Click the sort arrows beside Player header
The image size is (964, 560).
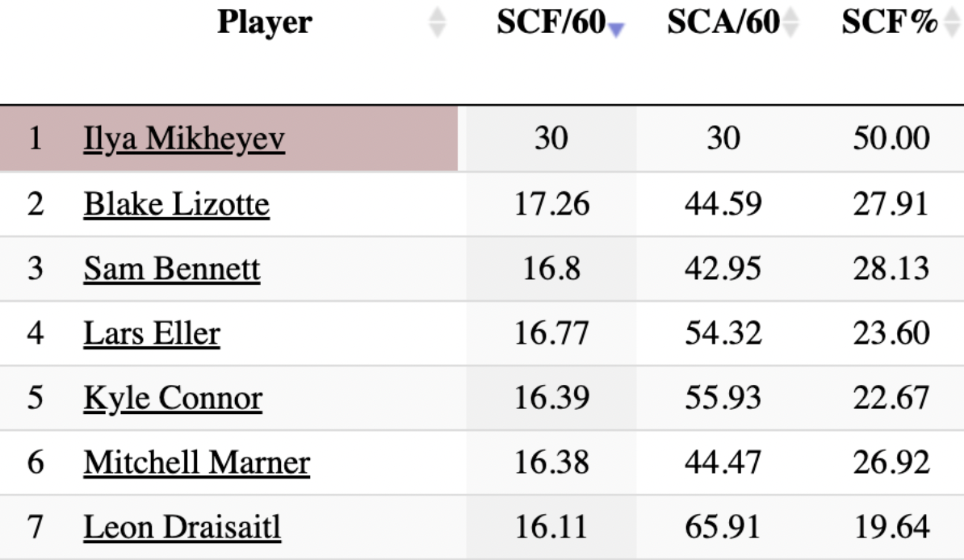(437, 23)
